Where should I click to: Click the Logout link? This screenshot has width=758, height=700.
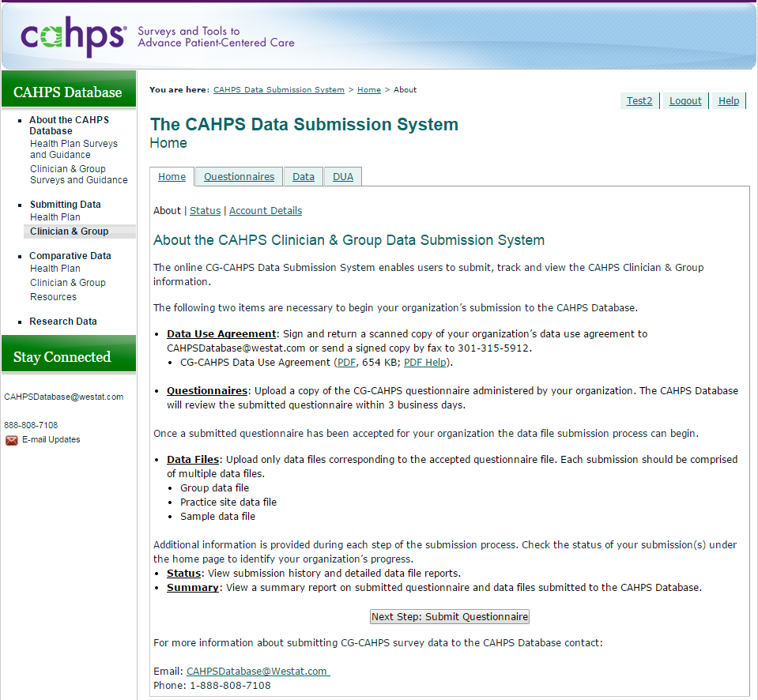point(685,101)
